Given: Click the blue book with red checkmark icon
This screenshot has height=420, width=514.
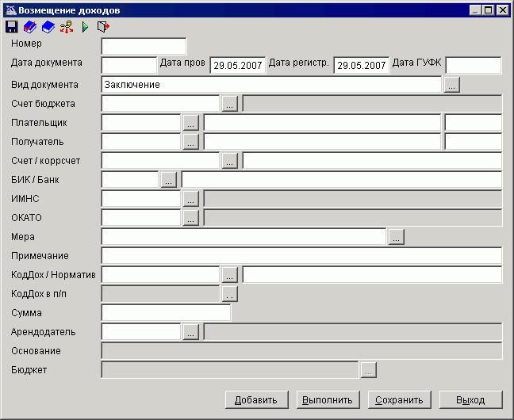Looking at the screenshot, I should click(x=30, y=27).
